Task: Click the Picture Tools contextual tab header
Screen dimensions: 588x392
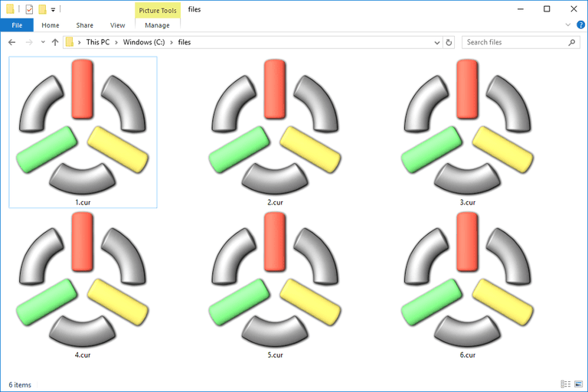Action: [158, 11]
